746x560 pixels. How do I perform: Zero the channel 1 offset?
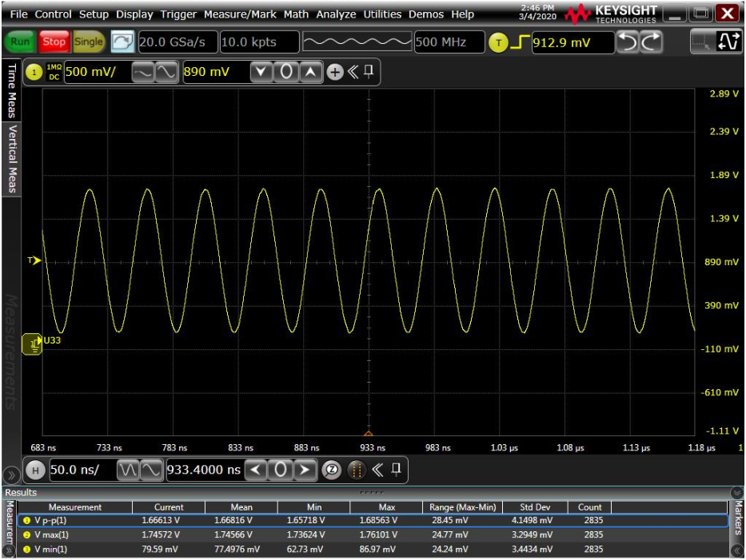[x=286, y=72]
